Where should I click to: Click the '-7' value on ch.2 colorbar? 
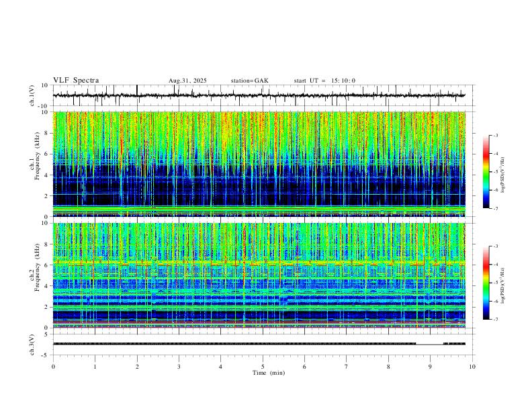tap(495, 320)
